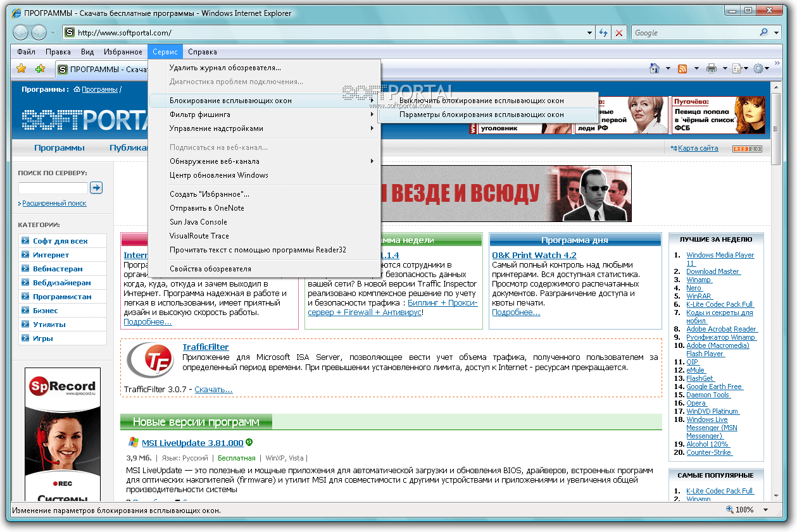Expand Управление надстройками submenu
Viewport: 797px width, 532px height.
pyautogui.click(x=265, y=128)
